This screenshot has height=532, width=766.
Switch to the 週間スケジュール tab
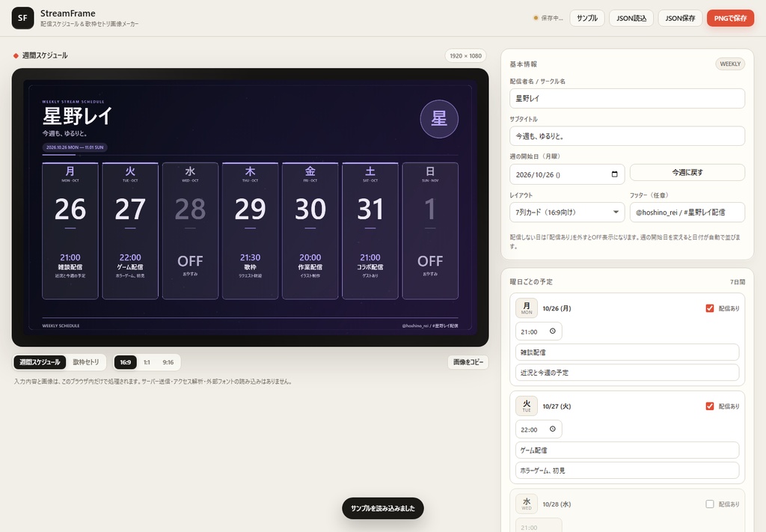click(x=40, y=362)
